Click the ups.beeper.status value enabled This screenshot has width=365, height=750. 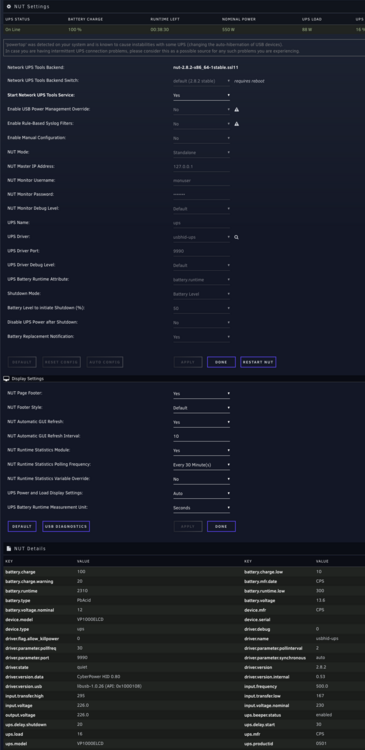(x=324, y=715)
